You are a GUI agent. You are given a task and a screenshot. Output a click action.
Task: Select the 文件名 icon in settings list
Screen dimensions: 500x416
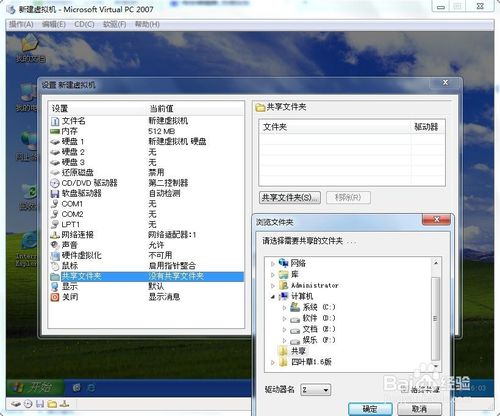click(55, 121)
